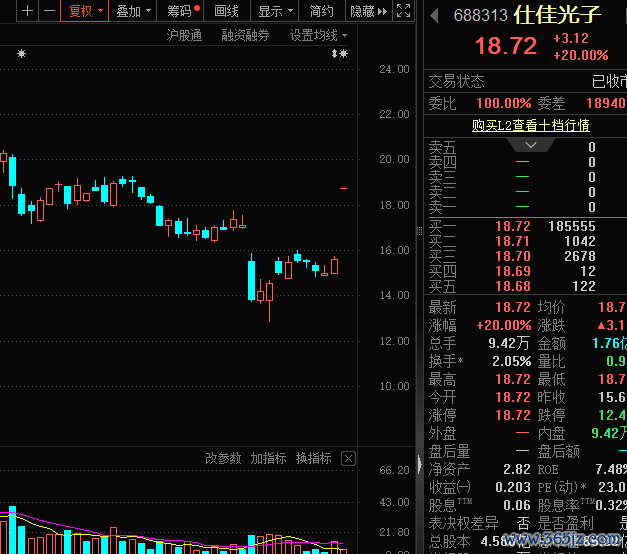Switch to 简约 simple mode
The height and width of the screenshot is (554, 627).
click(321, 11)
